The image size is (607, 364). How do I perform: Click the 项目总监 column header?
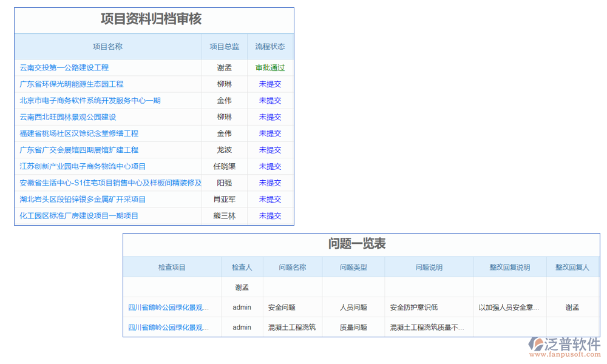[225, 45]
